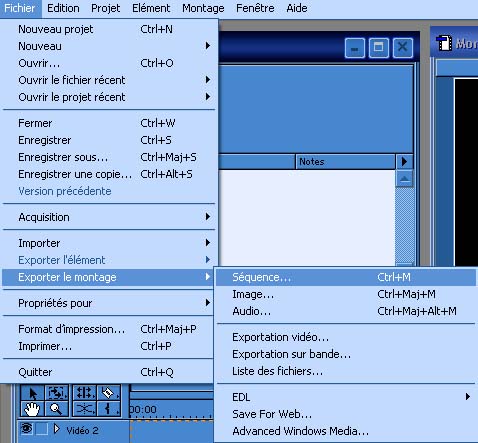The height and width of the screenshot is (443, 478).
Task: Click the 00:00 timeline ruler
Action: (x=171, y=409)
